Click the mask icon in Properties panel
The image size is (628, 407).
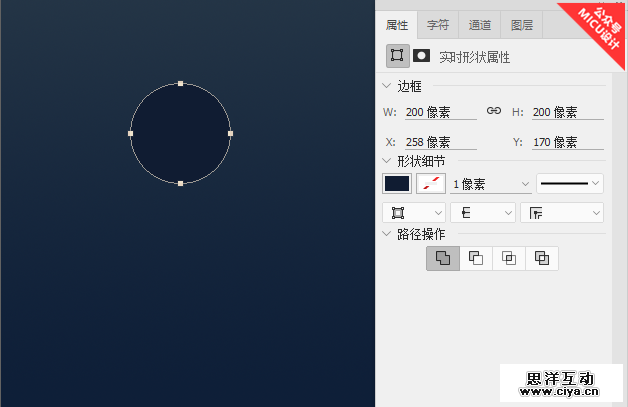(x=422, y=56)
